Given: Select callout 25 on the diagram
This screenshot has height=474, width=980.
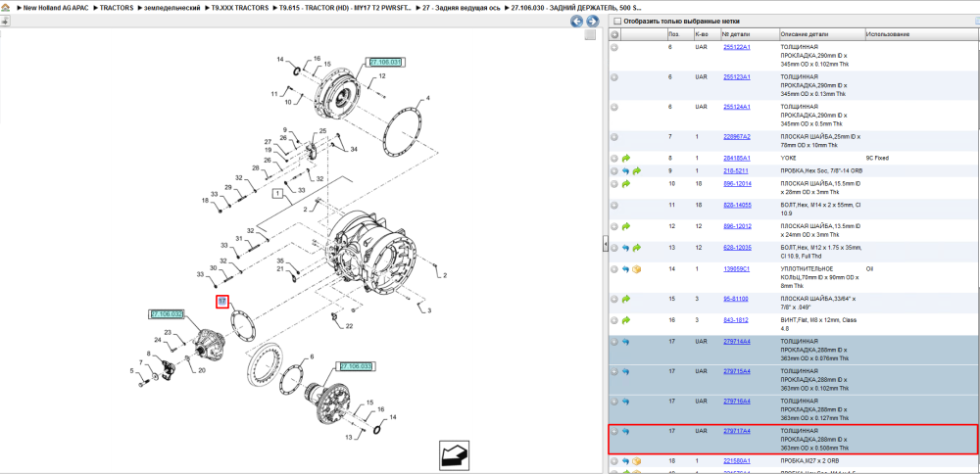Looking at the screenshot, I should [x=323, y=130].
